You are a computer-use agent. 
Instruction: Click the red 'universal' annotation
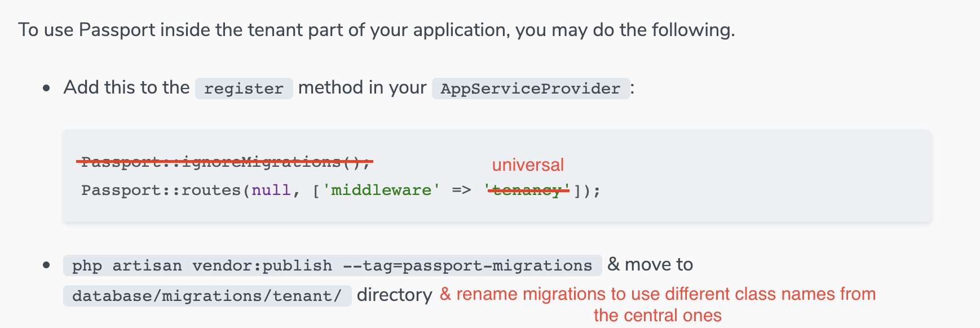point(527,165)
